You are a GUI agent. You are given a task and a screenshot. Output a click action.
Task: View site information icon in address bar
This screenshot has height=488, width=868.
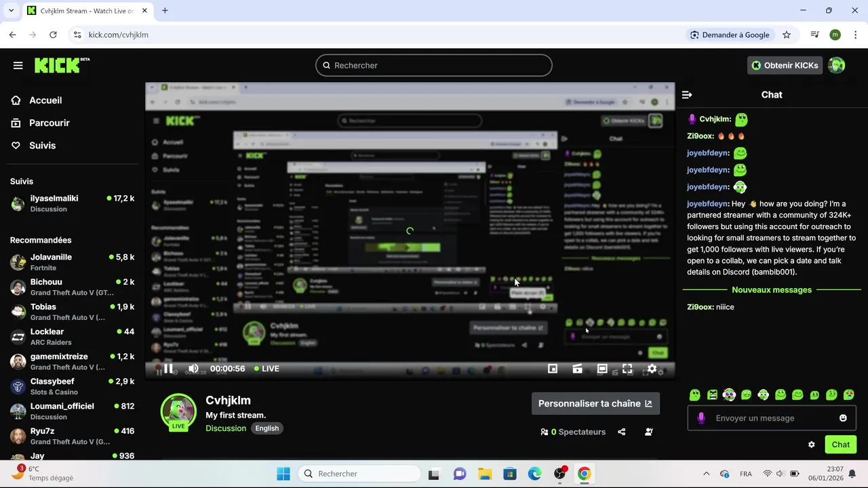tap(77, 35)
